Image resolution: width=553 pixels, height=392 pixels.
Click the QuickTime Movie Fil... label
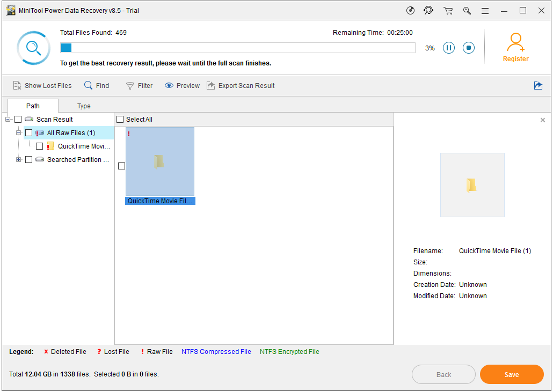160,201
